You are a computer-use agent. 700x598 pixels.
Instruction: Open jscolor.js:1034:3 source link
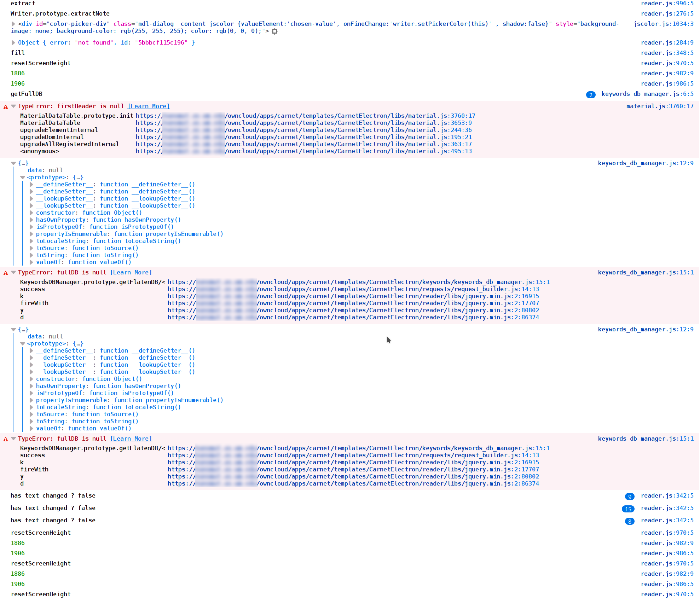pos(664,24)
